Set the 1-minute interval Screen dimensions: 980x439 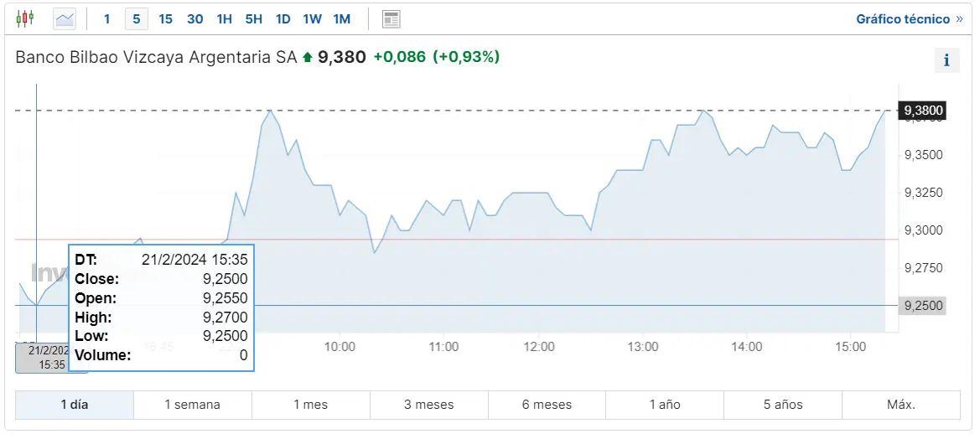click(x=107, y=18)
